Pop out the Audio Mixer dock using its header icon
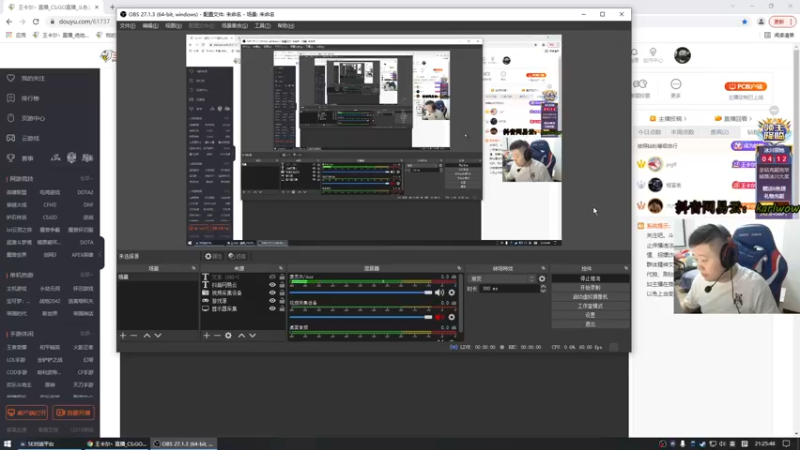800x450 pixels. pyautogui.click(x=459, y=268)
